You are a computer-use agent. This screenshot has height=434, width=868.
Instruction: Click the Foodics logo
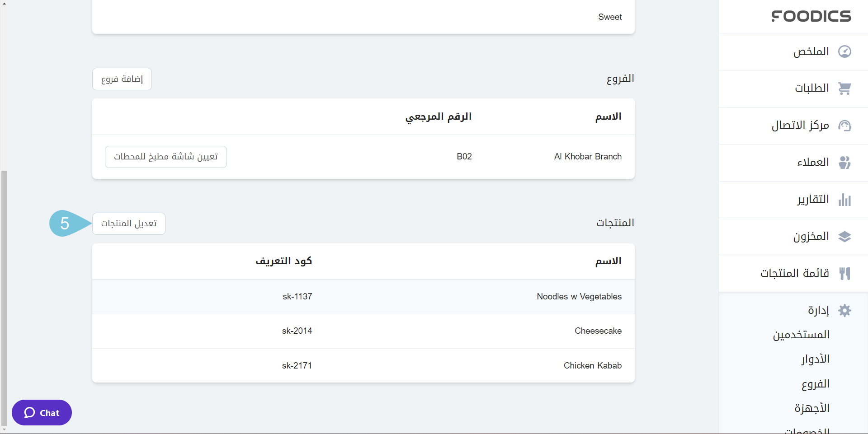(811, 16)
